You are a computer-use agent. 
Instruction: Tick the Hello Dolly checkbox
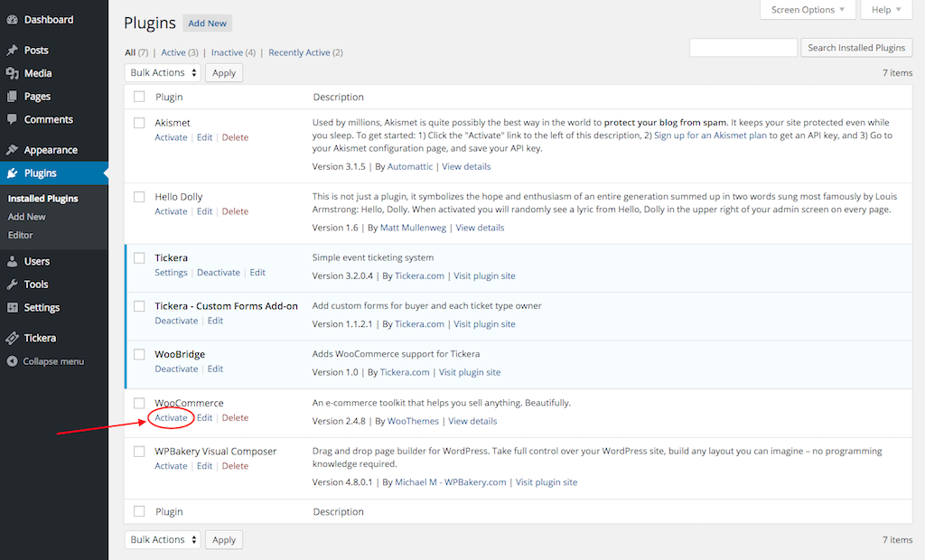[139, 197]
